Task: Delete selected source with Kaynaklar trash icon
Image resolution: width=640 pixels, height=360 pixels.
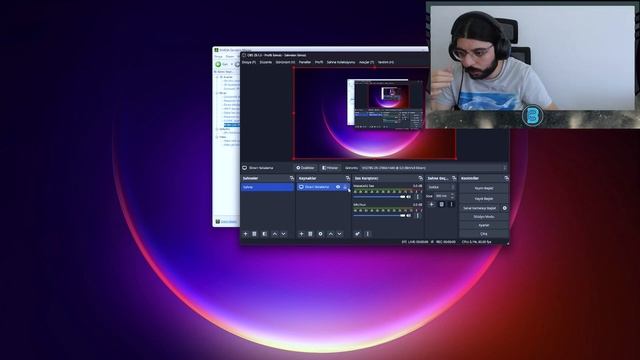Action: [310, 234]
